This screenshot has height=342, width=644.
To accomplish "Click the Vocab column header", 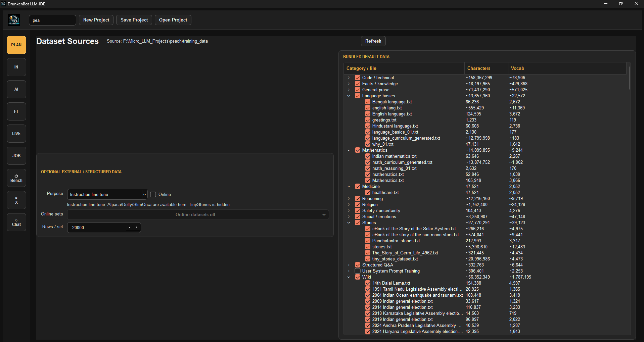I will [567, 68].
